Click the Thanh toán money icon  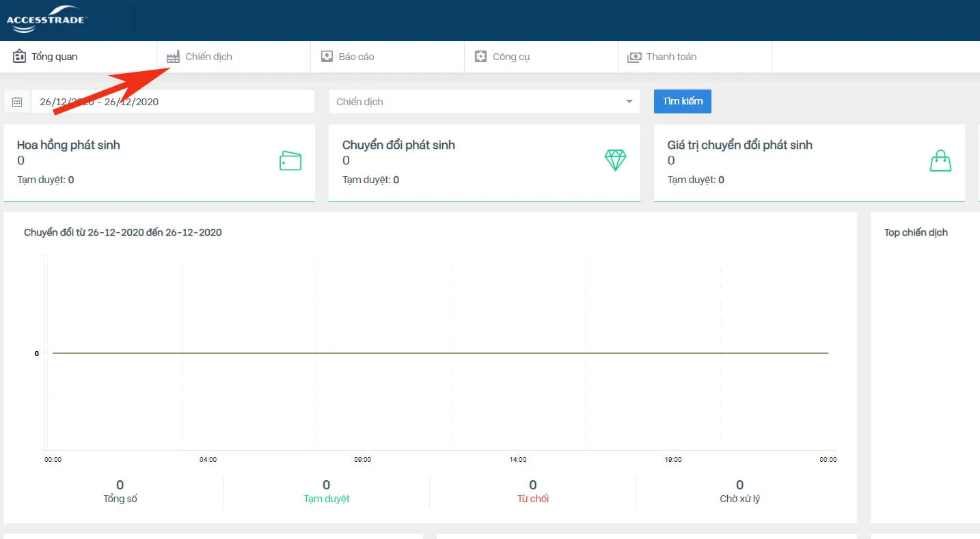click(634, 57)
